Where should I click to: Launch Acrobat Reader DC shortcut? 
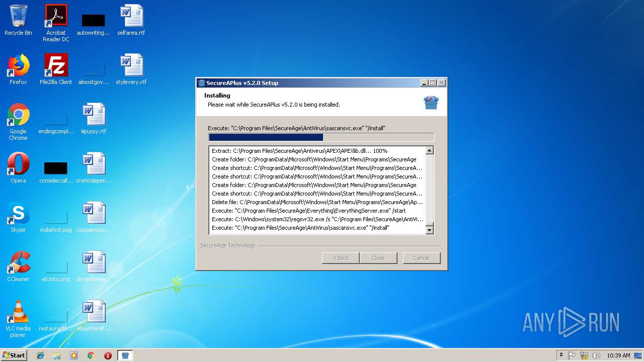[x=56, y=23]
